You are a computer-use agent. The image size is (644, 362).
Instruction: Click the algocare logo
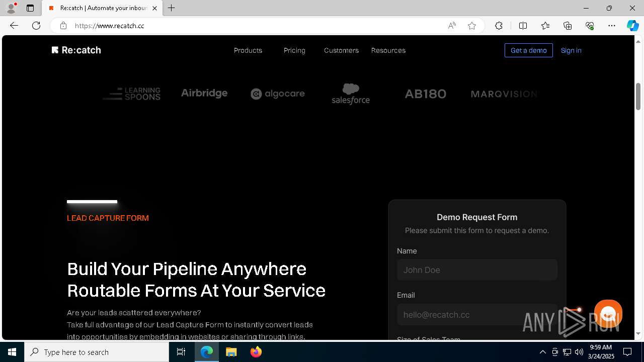[x=278, y=94]
